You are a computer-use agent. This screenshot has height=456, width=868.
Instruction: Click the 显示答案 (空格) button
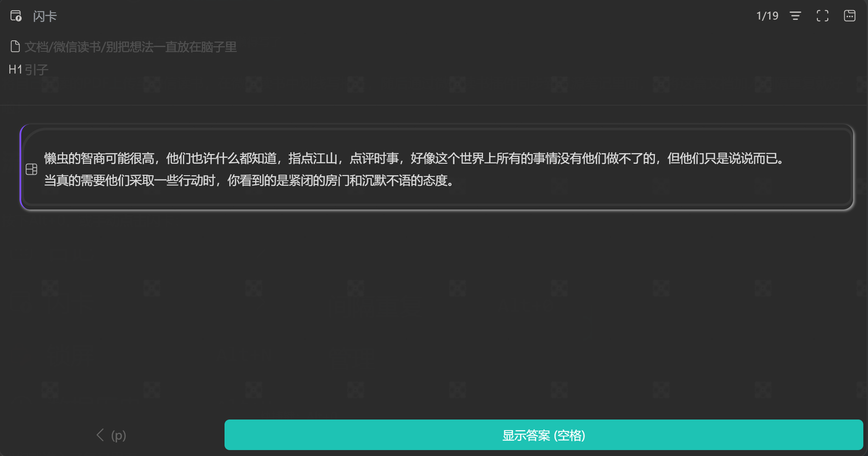click(x=543, y=435)
